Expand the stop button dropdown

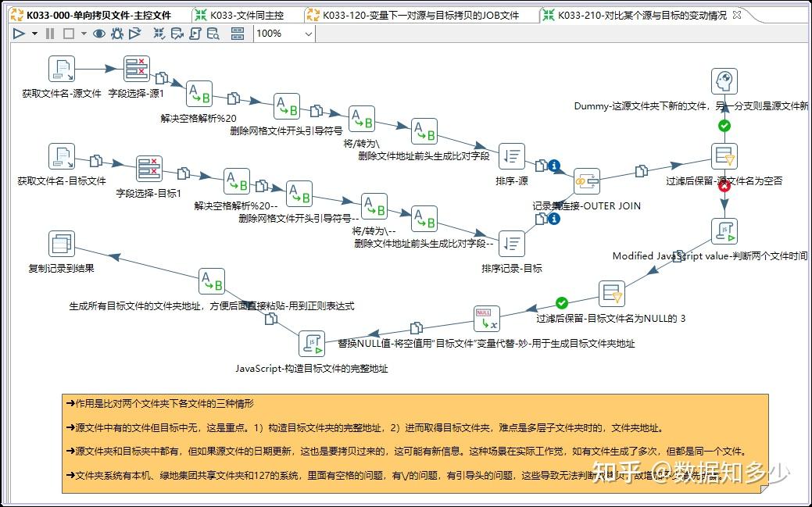[x=82, y=34]
